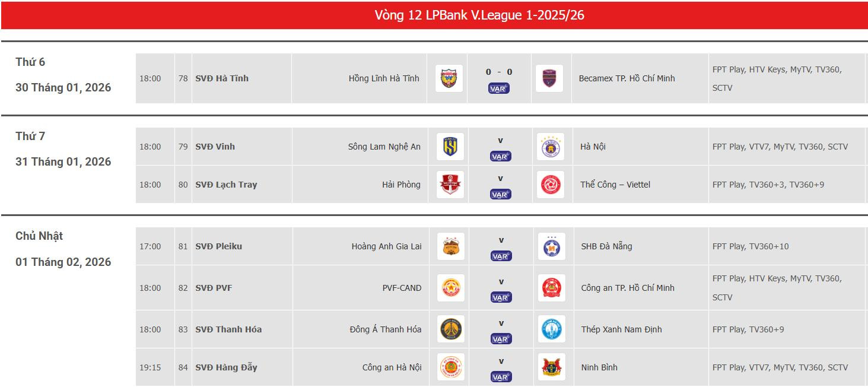Click the VAR badge in match 78
This screenshot has width=868, height=387.
499,88
